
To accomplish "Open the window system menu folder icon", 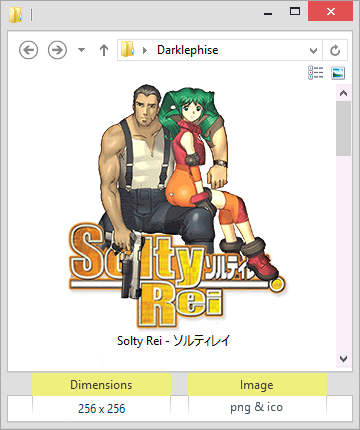I will pos(16,14).
